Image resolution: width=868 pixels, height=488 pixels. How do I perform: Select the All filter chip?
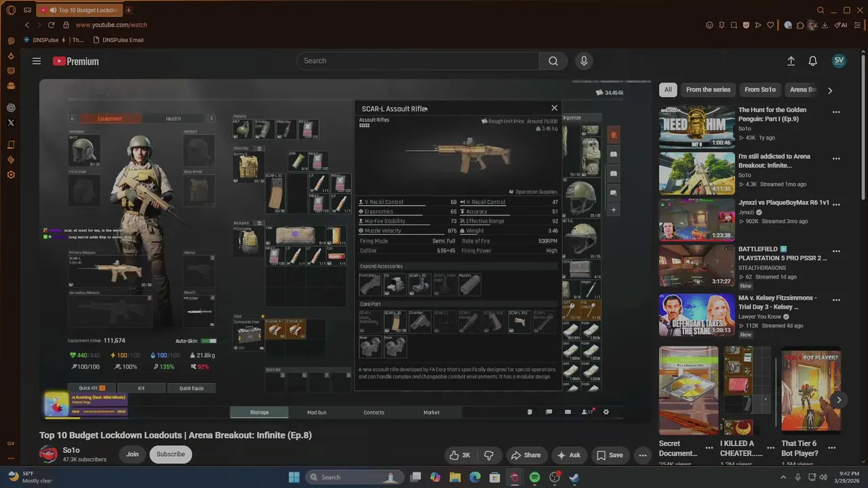668,89
